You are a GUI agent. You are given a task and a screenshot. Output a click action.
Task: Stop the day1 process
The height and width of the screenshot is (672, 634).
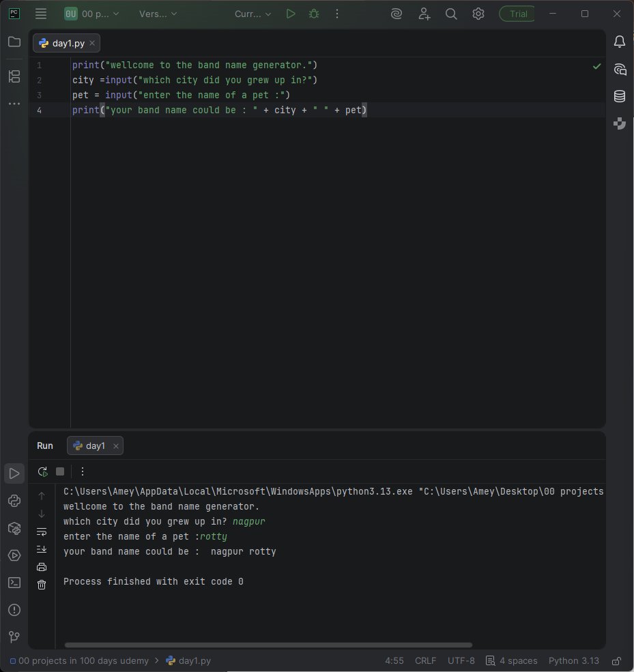[x=60, y=471]
